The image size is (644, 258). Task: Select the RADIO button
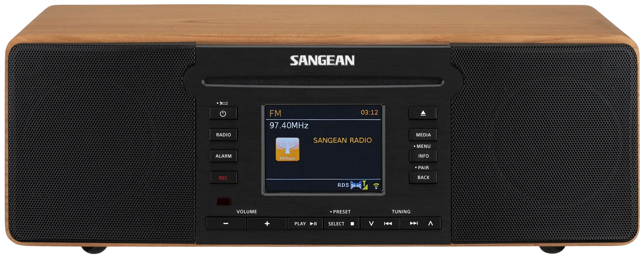point(223,135)
